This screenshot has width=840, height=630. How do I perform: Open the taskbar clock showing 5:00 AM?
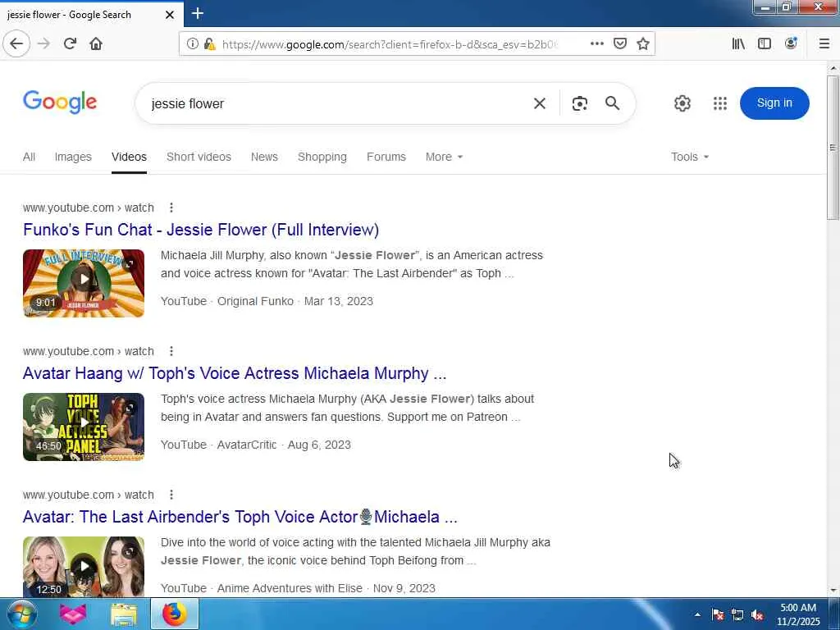point(798,614)
